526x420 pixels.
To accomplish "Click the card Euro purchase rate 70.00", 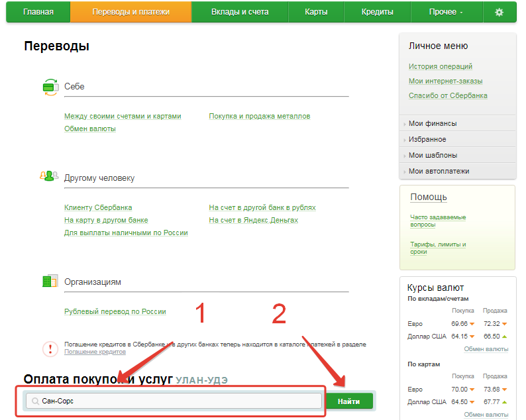I will (x=459, y=389).
